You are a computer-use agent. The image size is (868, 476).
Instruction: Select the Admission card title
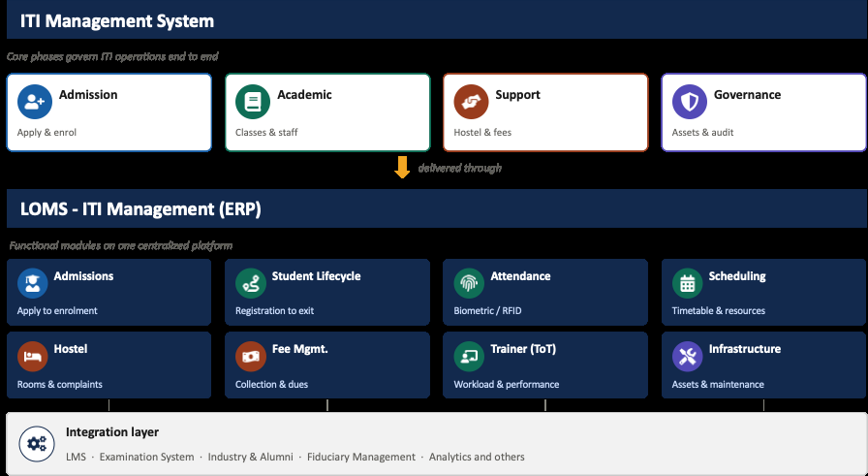point(88,95)
